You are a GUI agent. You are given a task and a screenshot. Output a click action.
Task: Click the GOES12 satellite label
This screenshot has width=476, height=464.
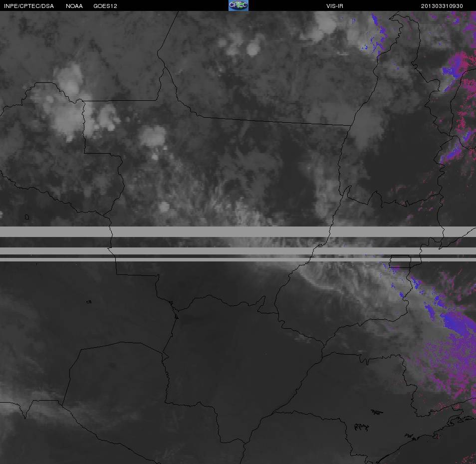point(105,6)
